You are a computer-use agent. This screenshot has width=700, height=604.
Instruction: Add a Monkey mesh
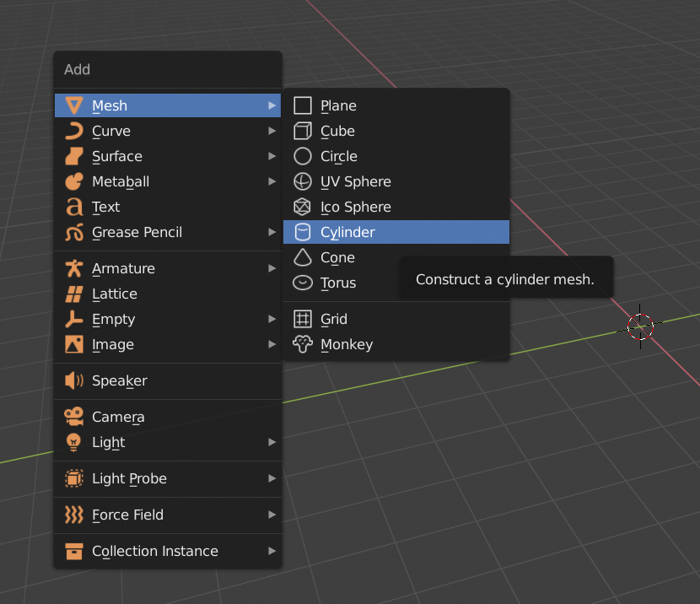[396, 344]
